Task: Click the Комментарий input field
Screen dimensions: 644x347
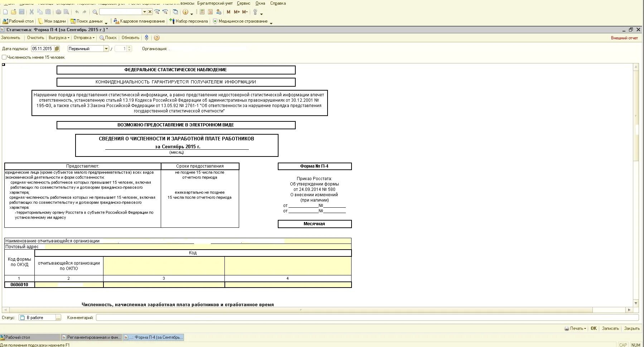Action: (x=367, y=318)
